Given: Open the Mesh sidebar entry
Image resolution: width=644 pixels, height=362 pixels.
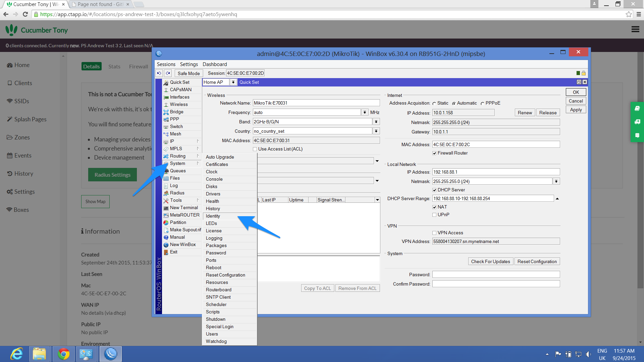Looking at the screenshot, I should click(x=175, y=134).
